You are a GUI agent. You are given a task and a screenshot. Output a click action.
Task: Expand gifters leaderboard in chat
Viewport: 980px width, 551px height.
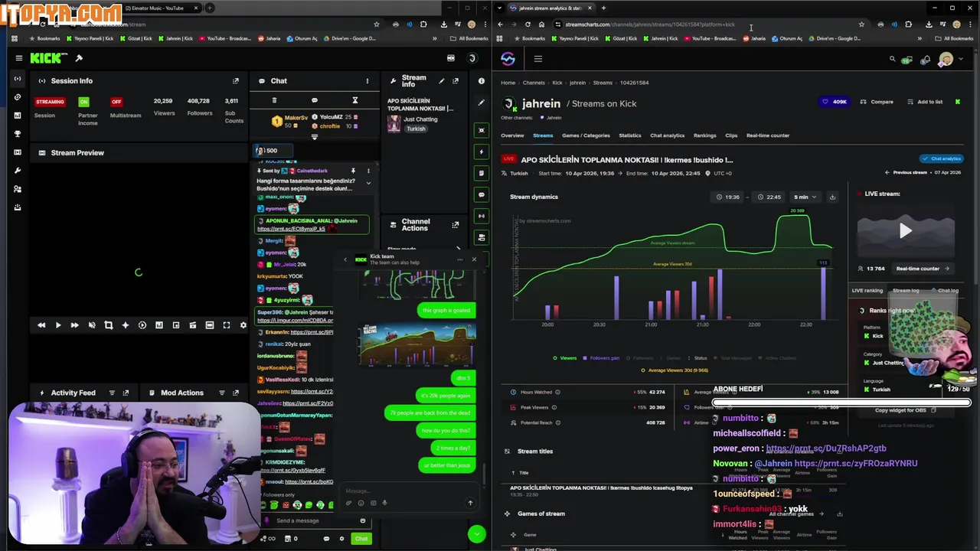point(314,137)
